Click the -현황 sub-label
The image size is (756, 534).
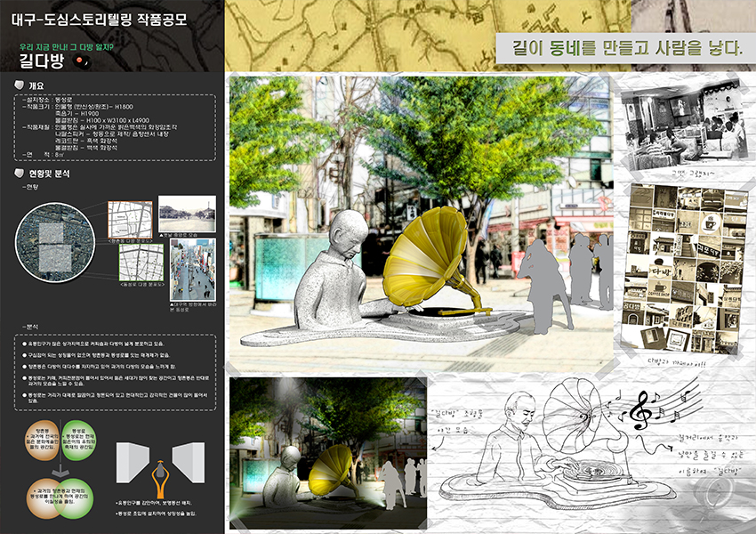point(30,187)
